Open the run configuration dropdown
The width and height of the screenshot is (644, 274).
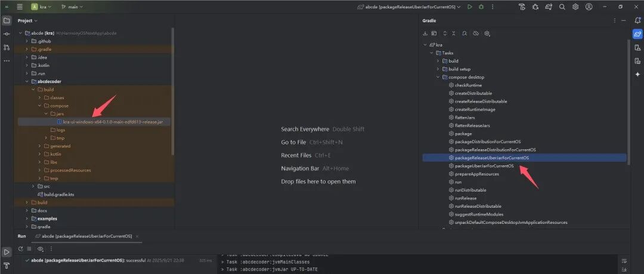click(408, 7)
